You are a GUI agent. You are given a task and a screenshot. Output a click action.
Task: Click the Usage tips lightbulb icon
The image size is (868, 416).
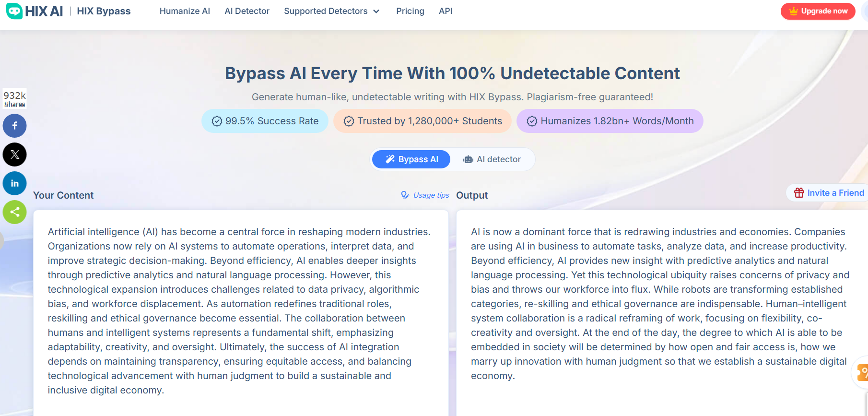click(405, 195)
